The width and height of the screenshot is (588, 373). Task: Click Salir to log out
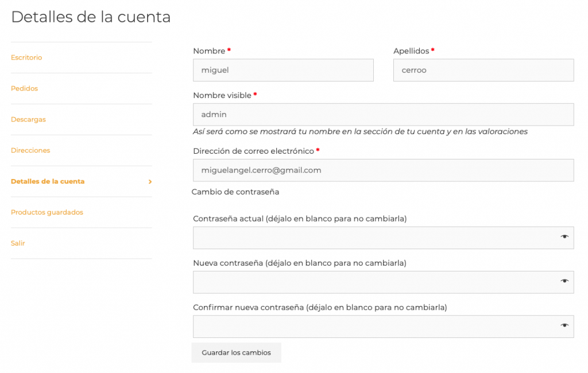(18, 243)
